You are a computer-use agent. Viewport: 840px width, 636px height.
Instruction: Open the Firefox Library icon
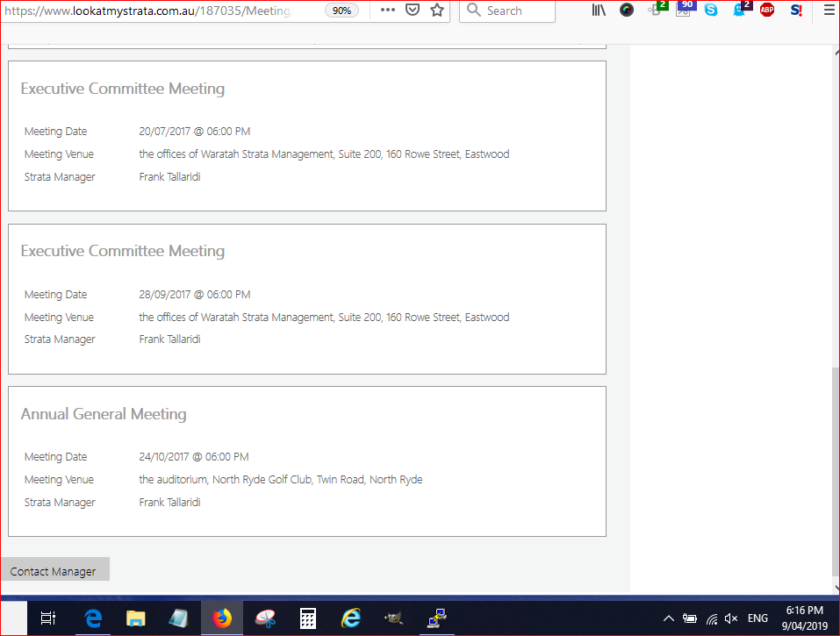coord(599,10)
